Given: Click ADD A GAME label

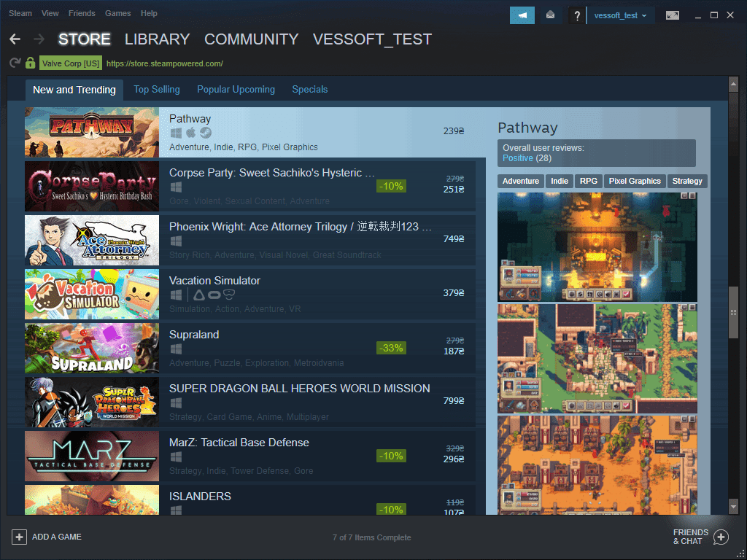Looking at the screenshot, I should [x=57, y=537].
